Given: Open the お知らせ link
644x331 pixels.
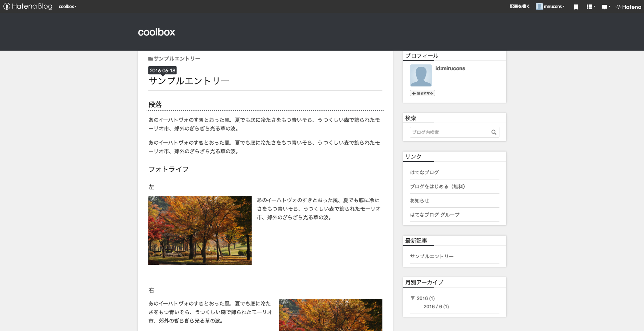Looking at the screenshot, I should [420, 200].
